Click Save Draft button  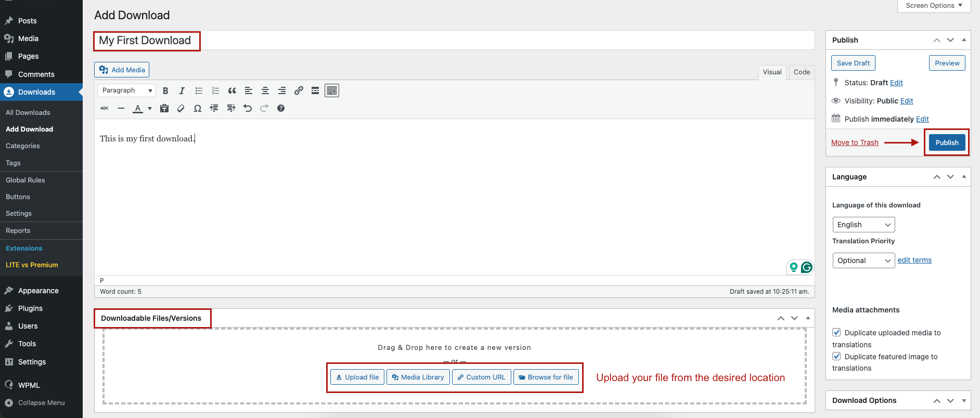point(853,63)
